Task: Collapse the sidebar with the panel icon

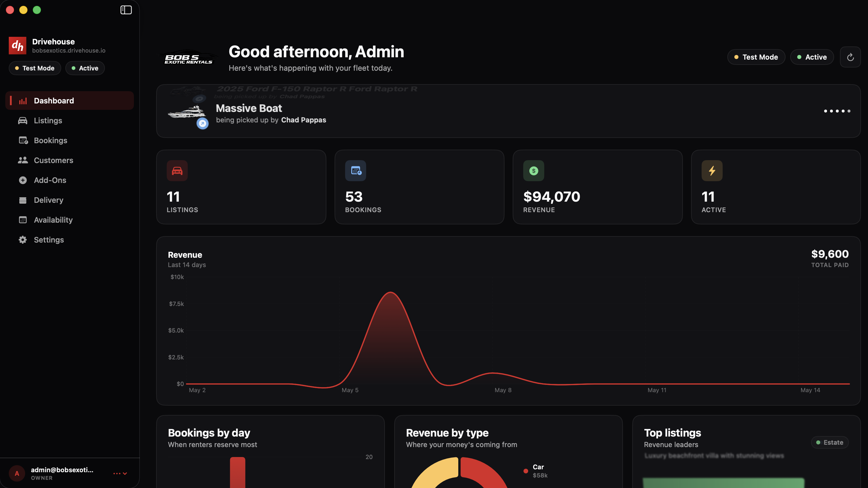Action: [126, 10]
